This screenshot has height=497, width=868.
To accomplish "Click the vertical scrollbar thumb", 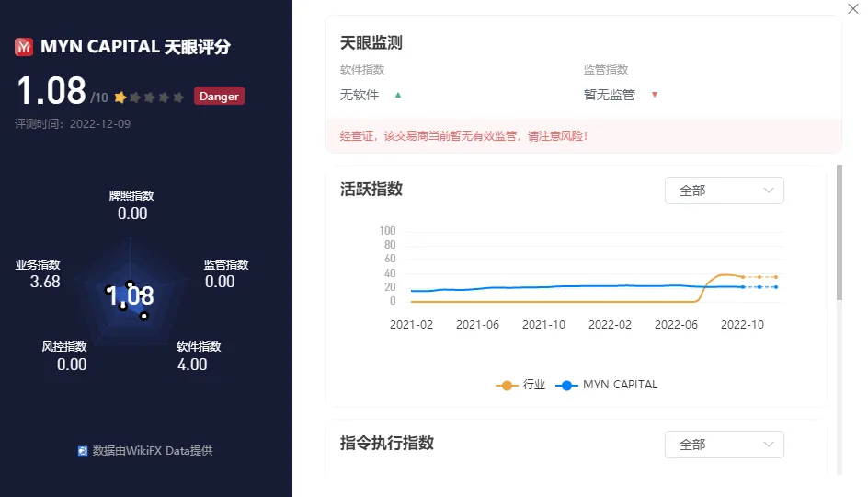I will pos(839,232).
